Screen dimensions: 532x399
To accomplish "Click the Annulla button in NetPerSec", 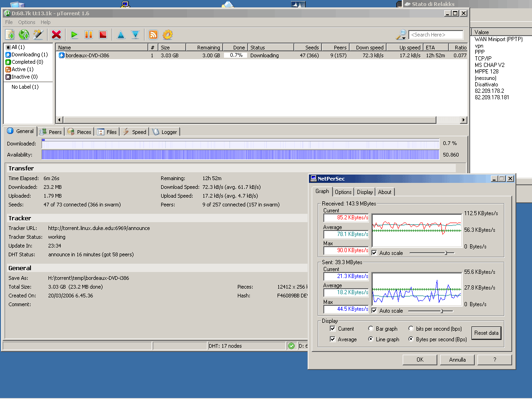I will point(457,360).
